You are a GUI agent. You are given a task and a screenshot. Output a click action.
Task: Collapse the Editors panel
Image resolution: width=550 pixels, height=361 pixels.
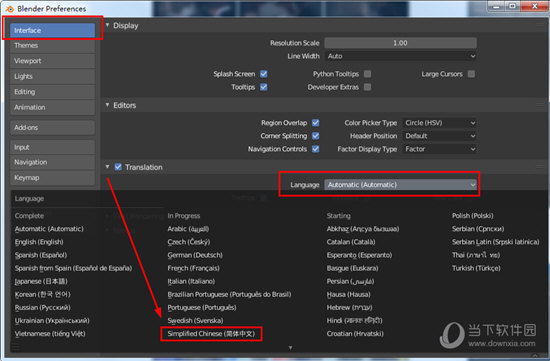coord(107,105)
